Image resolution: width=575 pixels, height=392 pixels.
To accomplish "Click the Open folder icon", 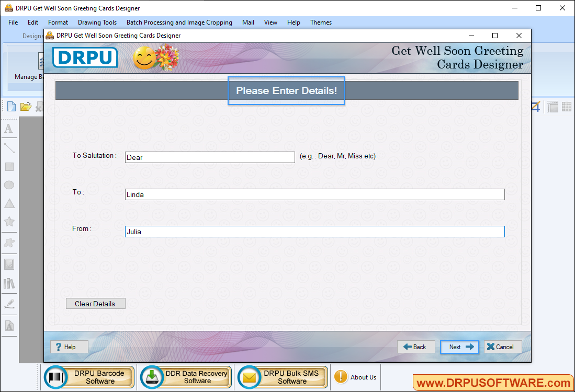I will click(26, 107).
